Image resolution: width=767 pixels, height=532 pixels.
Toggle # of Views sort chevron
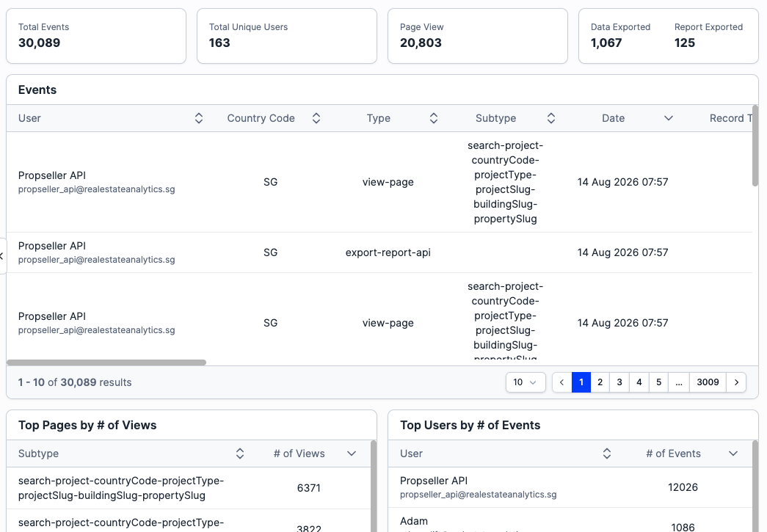point(352,453)
